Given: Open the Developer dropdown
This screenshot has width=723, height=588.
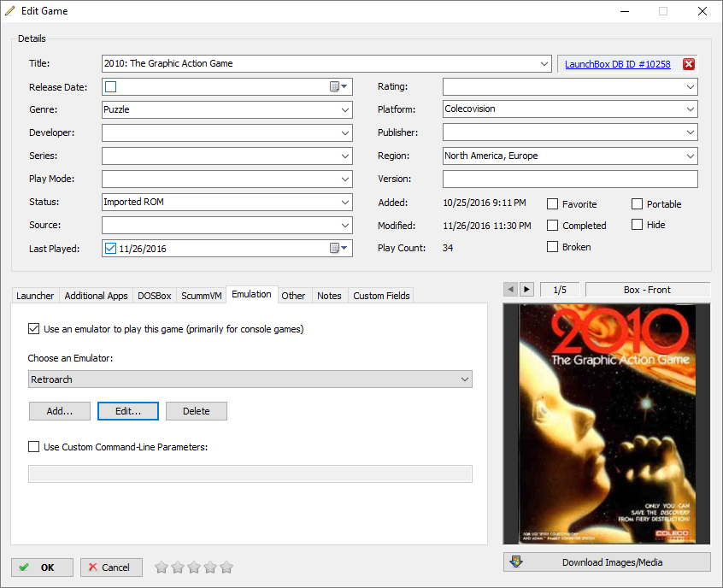Looking at the screenshot, I should (345, 132).
